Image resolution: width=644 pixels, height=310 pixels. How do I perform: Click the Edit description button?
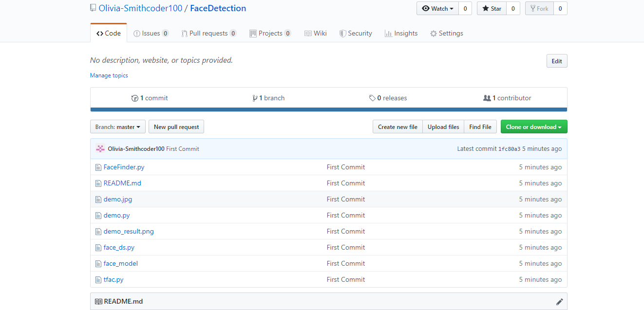click(557, 61)
